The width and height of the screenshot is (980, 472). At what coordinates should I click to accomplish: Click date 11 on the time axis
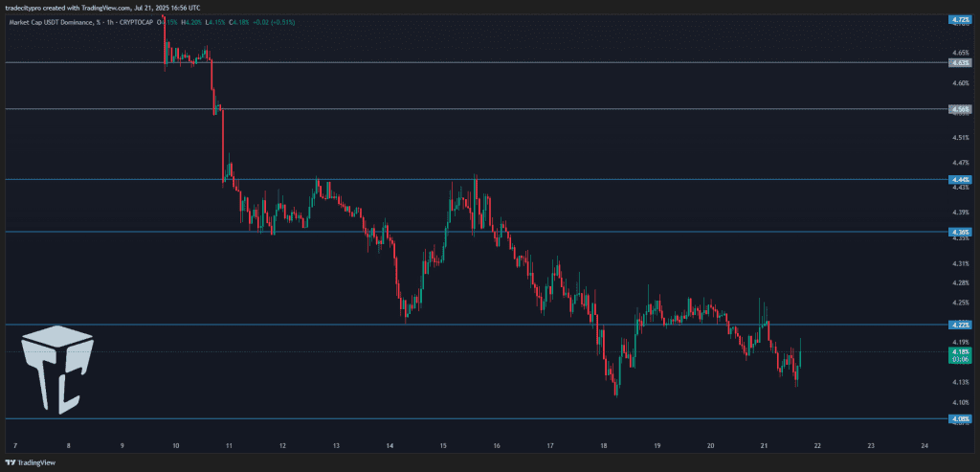pyautogui.click(x=229, y=446)
